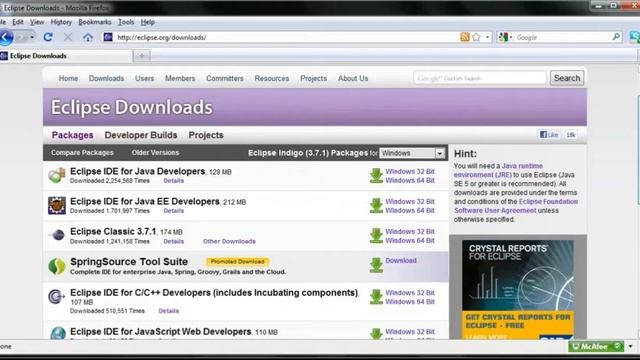Click the Promoted Download badge

tap(237, 262)
